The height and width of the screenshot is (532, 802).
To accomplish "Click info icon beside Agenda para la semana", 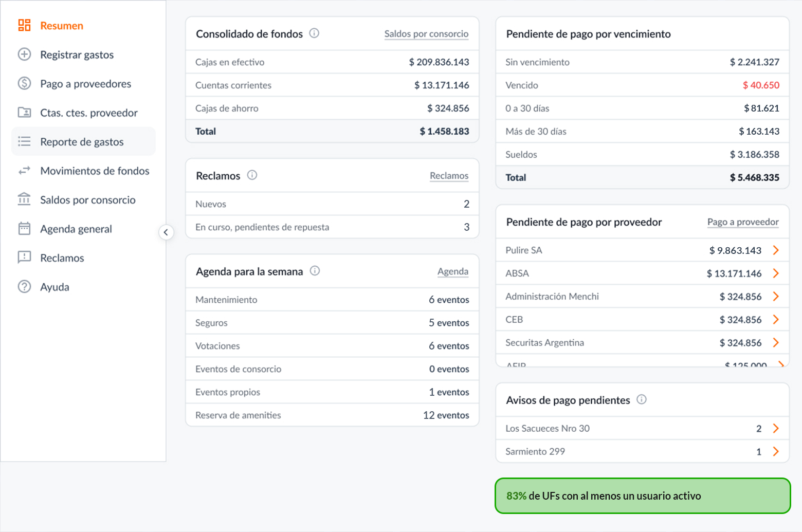I will click(315, 271).
